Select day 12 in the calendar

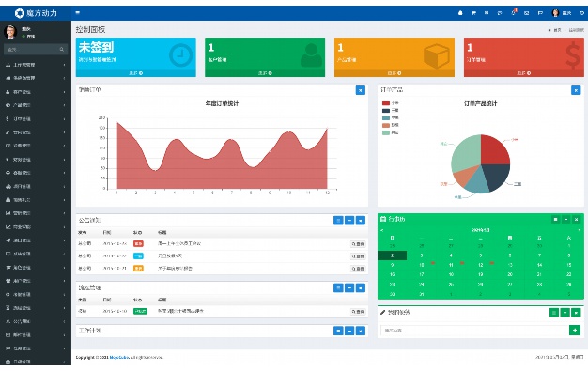click(480, 265)
